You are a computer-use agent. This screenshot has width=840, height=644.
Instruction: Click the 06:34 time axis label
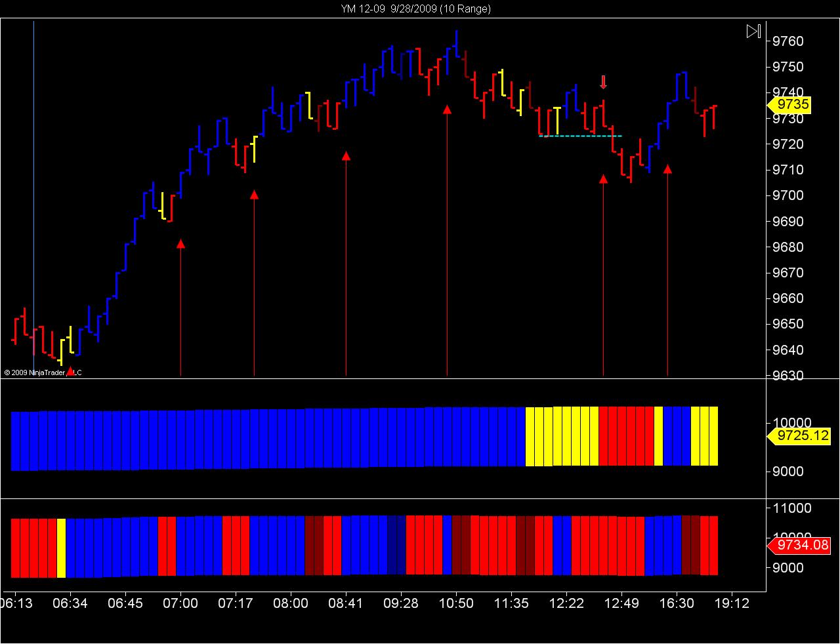tap(70, 603)
